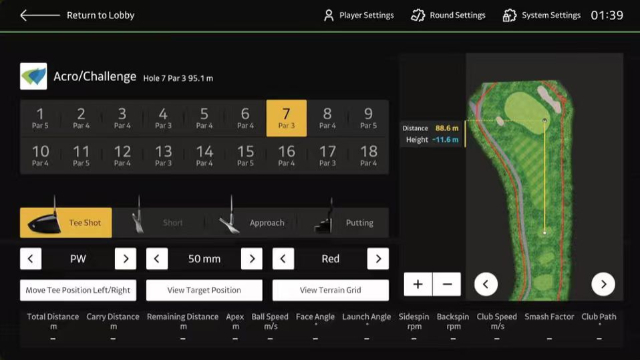The height and width of the screenshot is (360, 640).
Task: Go to previous hole map view
Action: (486, 284)
